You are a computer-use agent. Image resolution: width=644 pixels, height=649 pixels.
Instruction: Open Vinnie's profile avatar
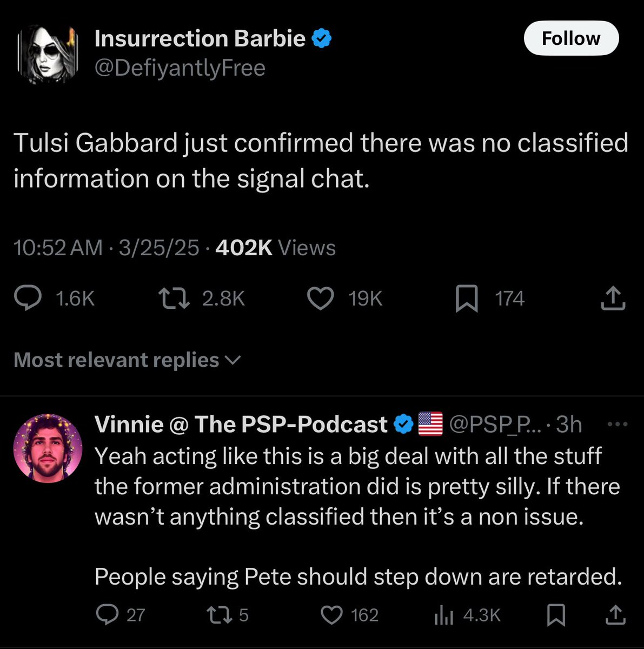48,448
